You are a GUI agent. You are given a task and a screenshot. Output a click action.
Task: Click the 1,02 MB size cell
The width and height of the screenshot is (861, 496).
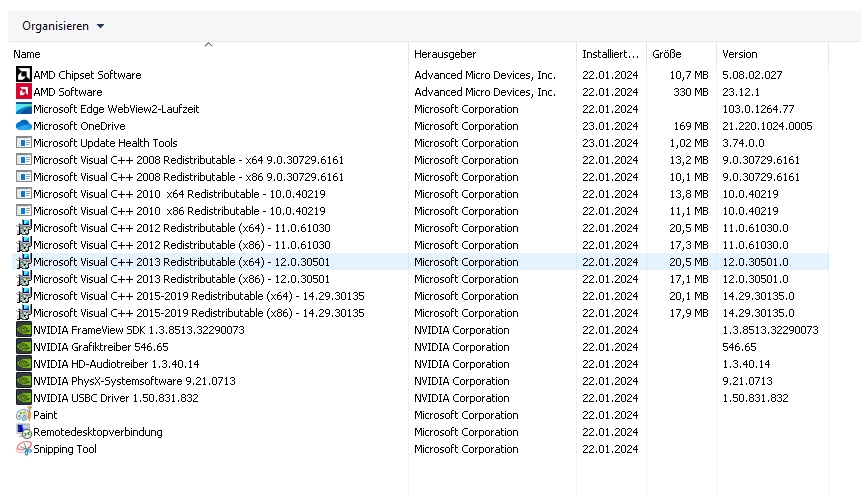[x=689, y=143]
